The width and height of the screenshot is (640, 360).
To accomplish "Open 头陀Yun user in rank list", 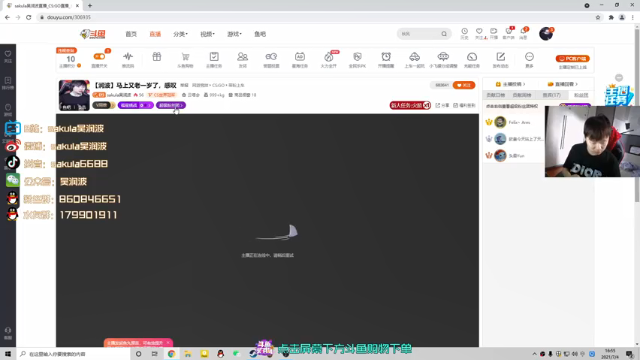I will pos(516,156).
